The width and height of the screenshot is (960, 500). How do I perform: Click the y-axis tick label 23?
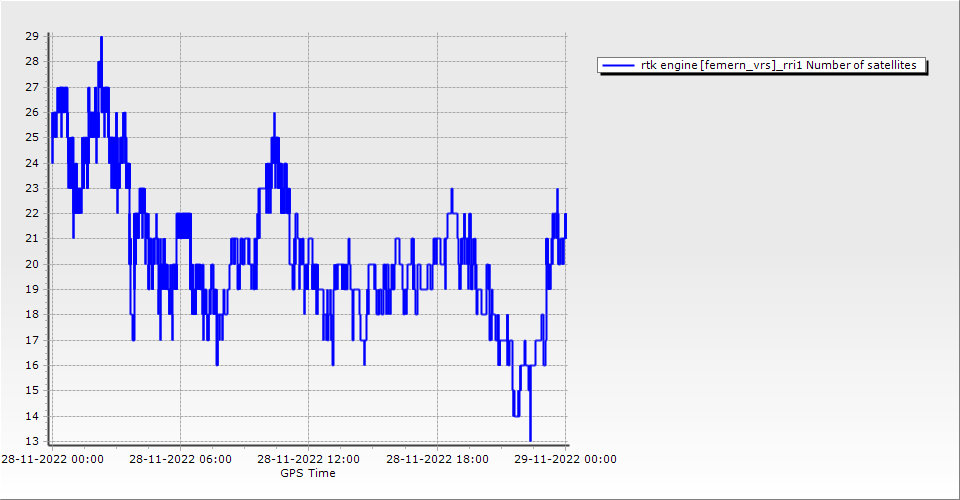pyautogui.click(x=32, y=188)
